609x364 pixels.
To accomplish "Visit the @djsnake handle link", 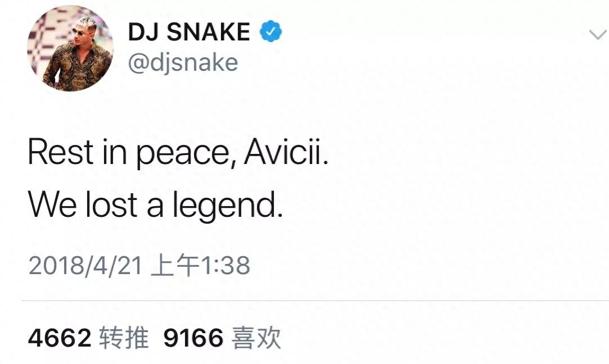I will 183,62.
